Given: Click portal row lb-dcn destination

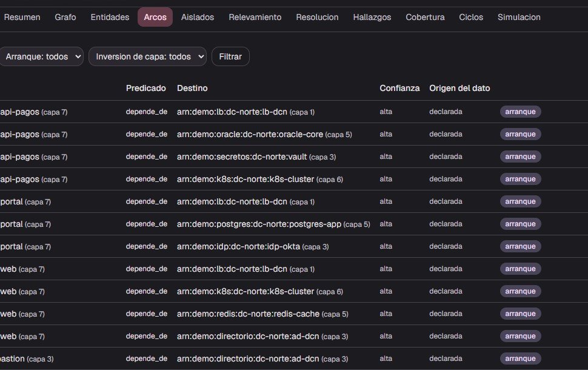Looking at the screenshot, I should pyautogui.click(x=246, y=202).
